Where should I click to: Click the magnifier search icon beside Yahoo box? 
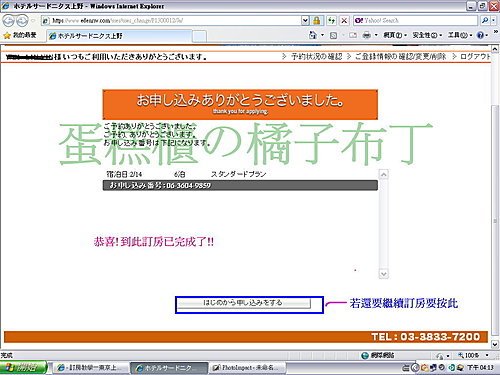485,21
